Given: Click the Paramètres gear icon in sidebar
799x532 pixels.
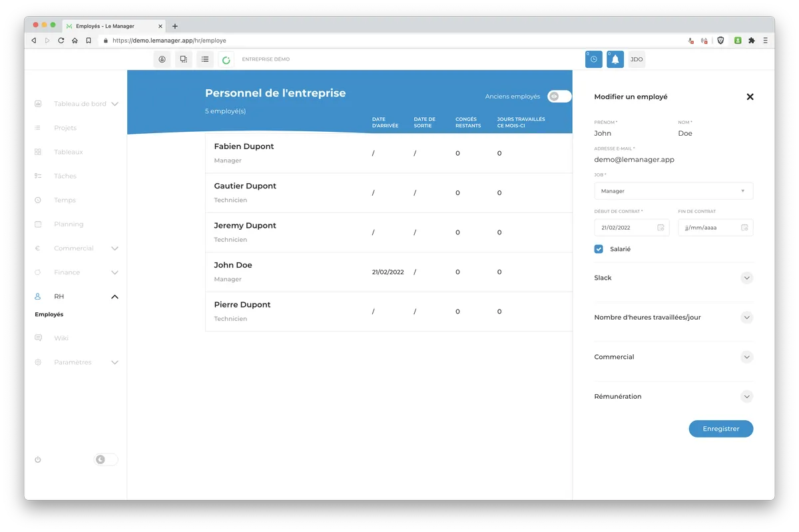Looking at the screenshot, I should pyautogui.click(x=38, y=362).
